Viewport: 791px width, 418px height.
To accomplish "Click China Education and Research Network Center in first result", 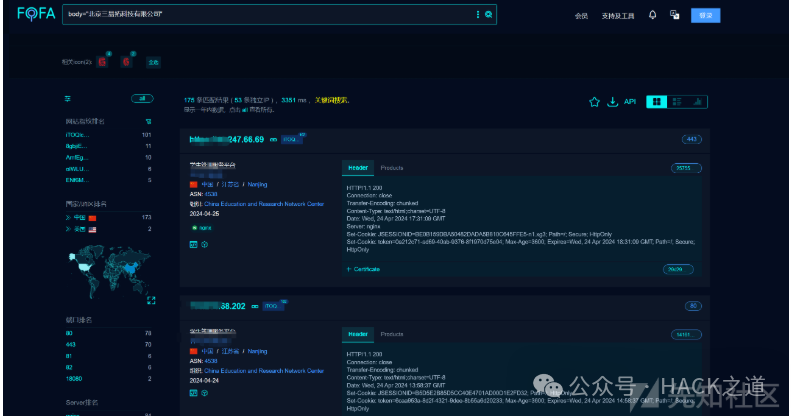I will click(264, 204).
